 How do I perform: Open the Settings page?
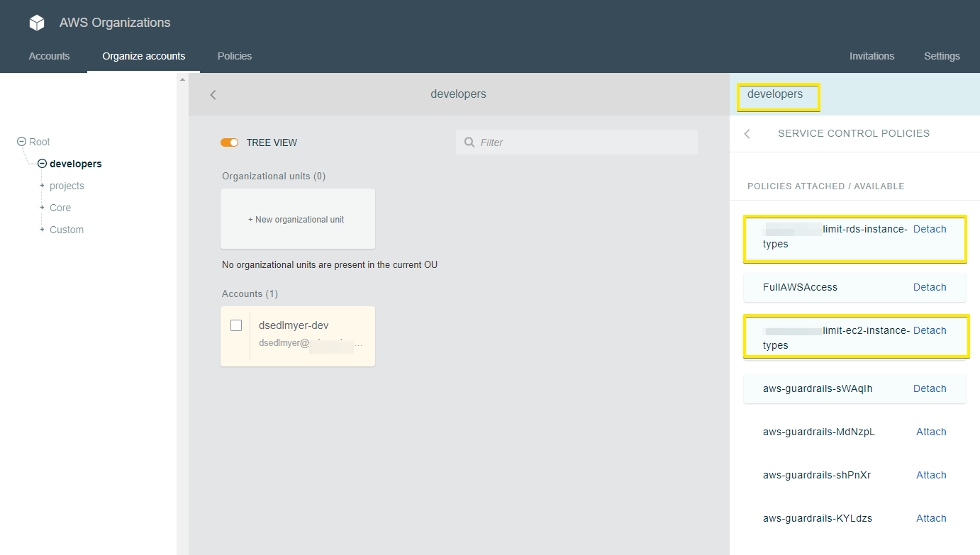(x=942, y=56)
